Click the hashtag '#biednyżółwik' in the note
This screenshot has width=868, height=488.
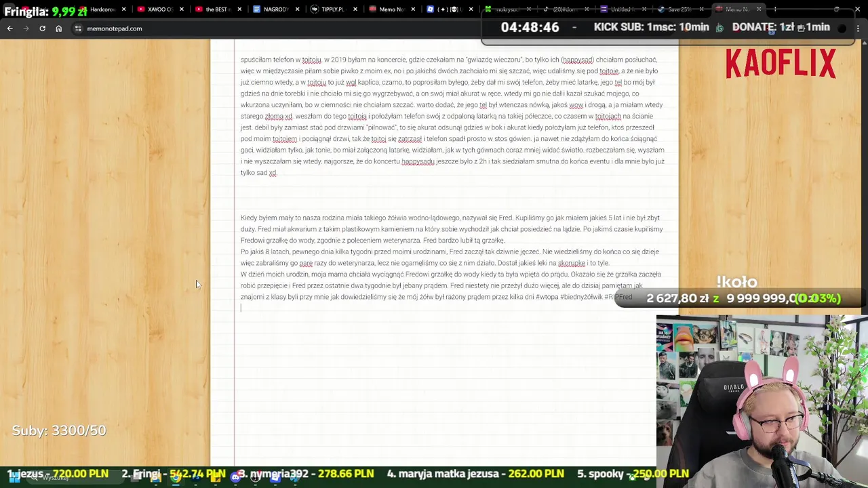(x=581, y=297)
